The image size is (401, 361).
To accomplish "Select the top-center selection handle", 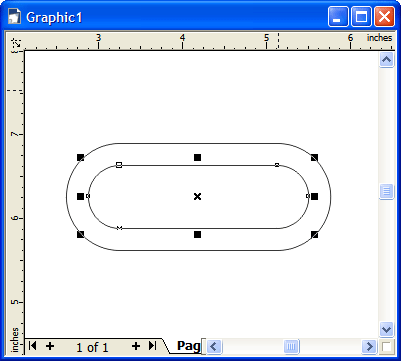I will (x=197, y=157).
